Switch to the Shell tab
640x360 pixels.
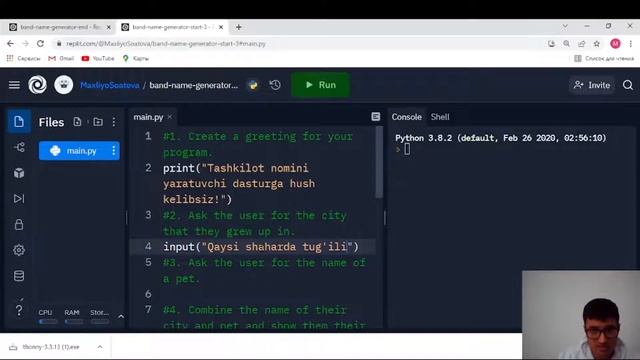pos(440,117)
